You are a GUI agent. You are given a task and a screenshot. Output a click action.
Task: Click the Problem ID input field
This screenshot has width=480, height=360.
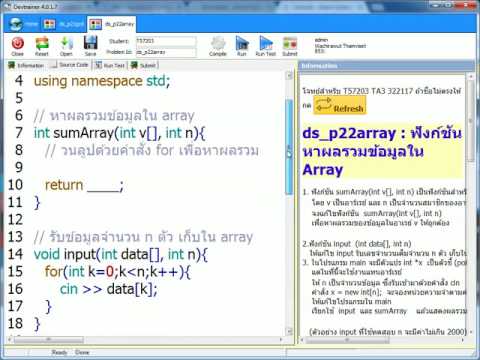[166, 52]
